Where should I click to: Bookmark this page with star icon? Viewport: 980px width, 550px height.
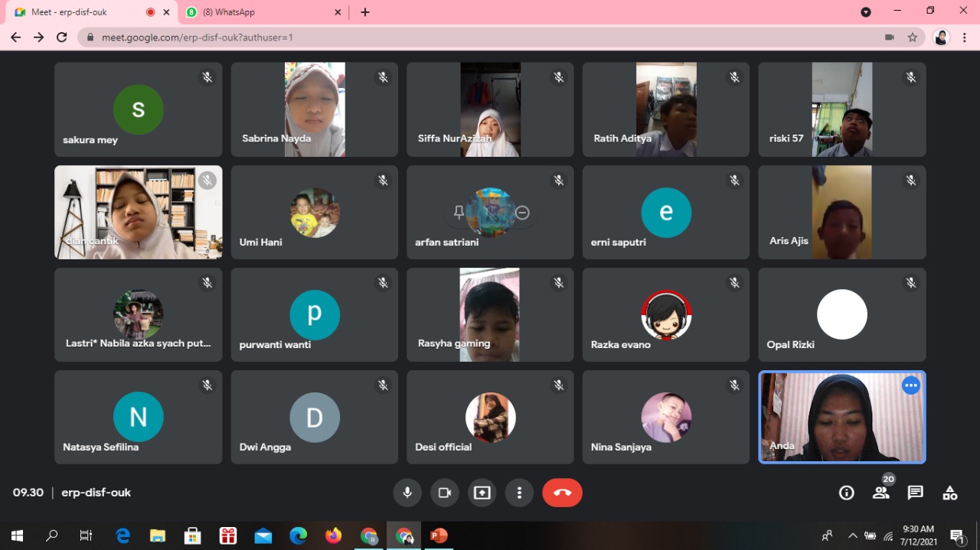click(912, 37)
